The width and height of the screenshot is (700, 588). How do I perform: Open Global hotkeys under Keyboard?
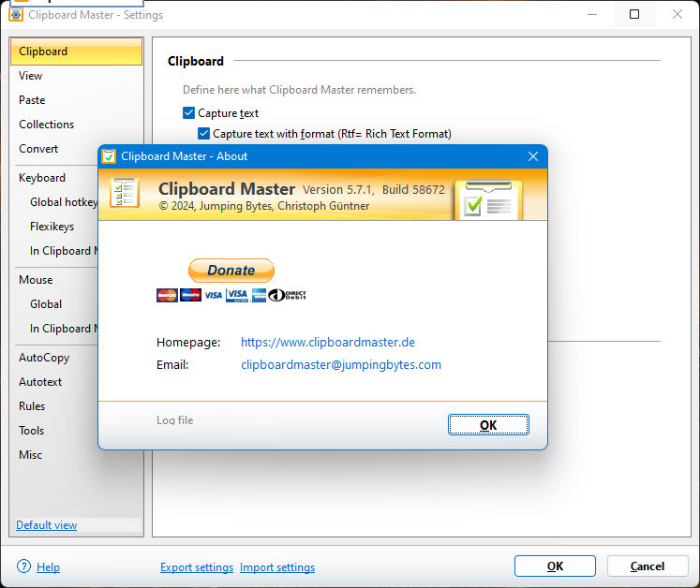[64, 202]
